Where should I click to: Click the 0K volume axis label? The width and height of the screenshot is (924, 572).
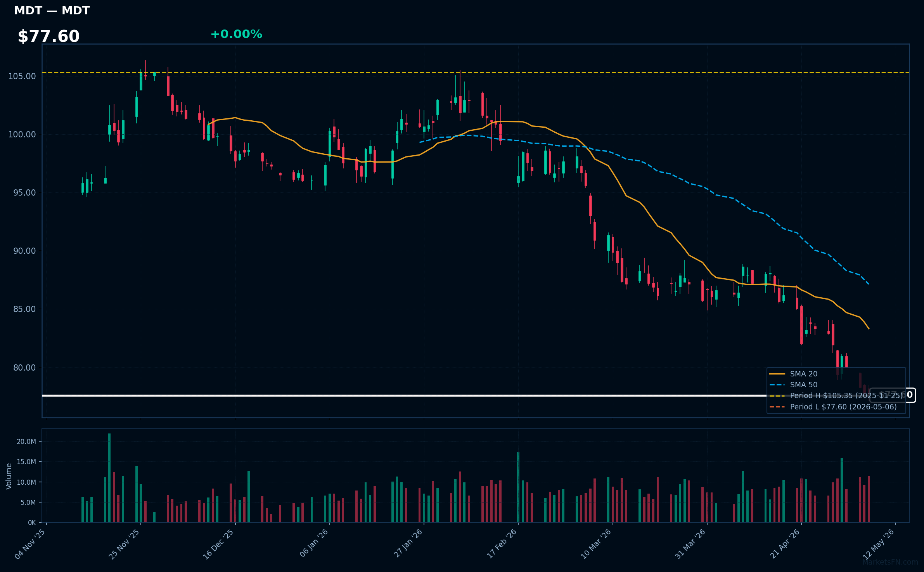[x=32, y=523]
